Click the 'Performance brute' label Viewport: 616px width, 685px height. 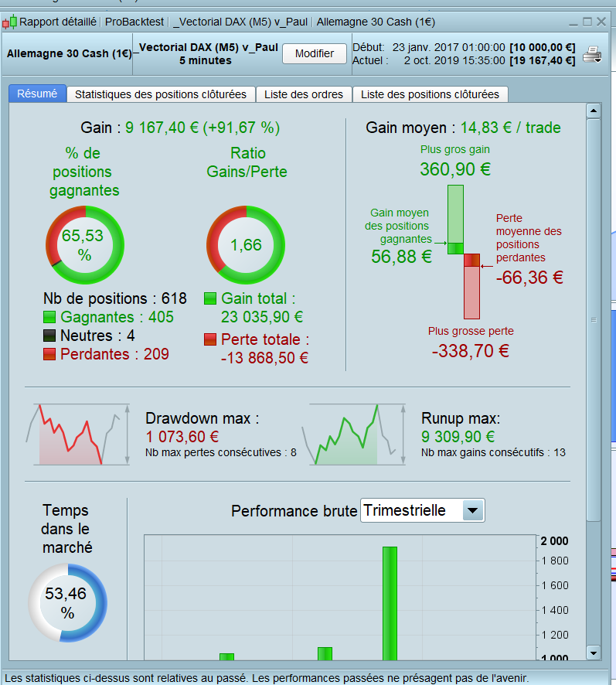pos(294,511)
